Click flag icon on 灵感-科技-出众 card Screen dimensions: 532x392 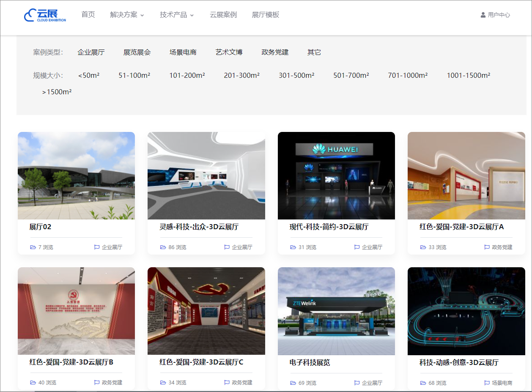tap(227, 247)
